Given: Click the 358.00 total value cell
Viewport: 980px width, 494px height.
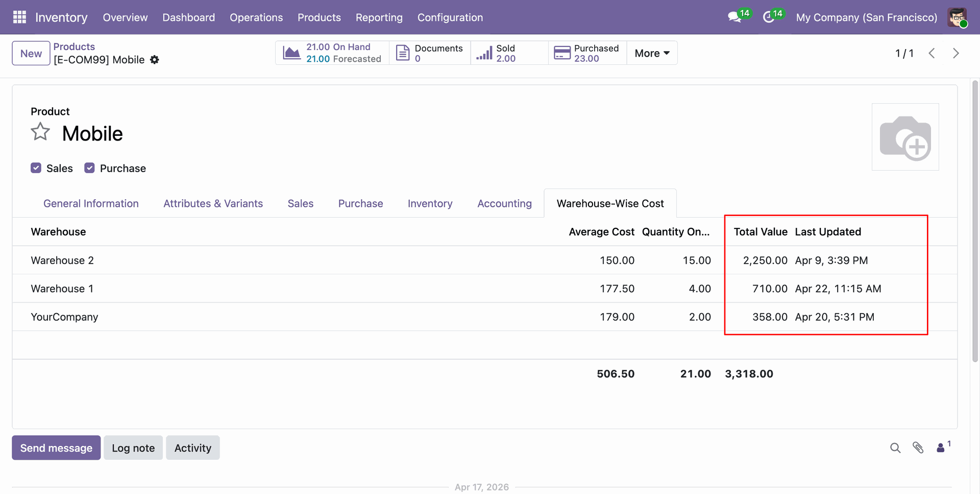Looking at the screenshot, I should pos(770,317).
